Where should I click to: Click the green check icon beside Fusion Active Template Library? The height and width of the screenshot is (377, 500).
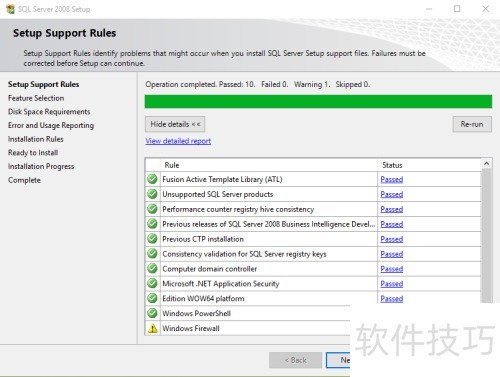pyautogui.click(x=152, y=179)
